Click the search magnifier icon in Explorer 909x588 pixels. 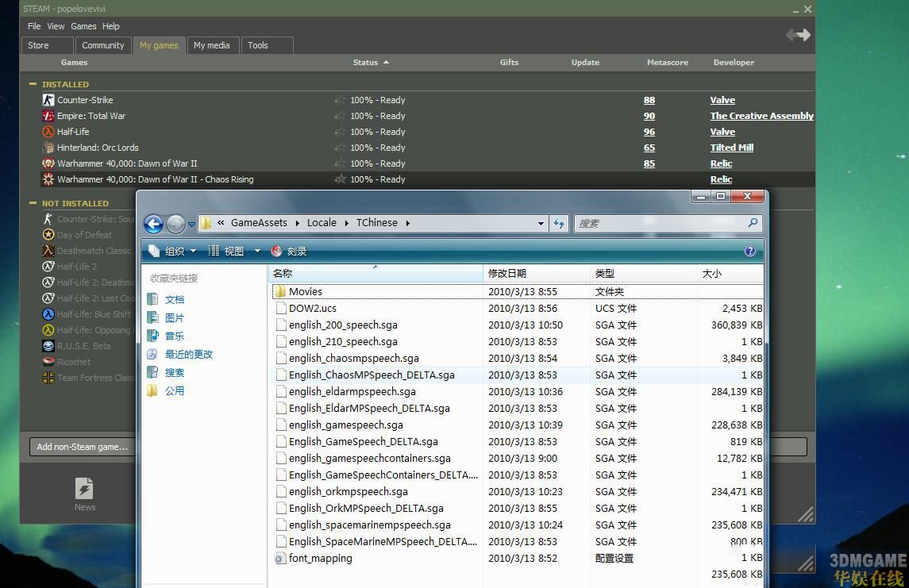point(753,222)
